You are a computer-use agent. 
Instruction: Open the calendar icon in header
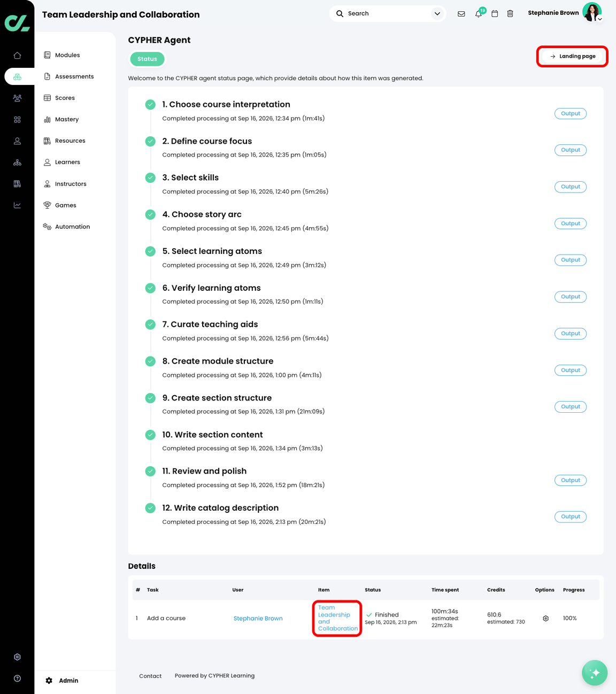495,14
